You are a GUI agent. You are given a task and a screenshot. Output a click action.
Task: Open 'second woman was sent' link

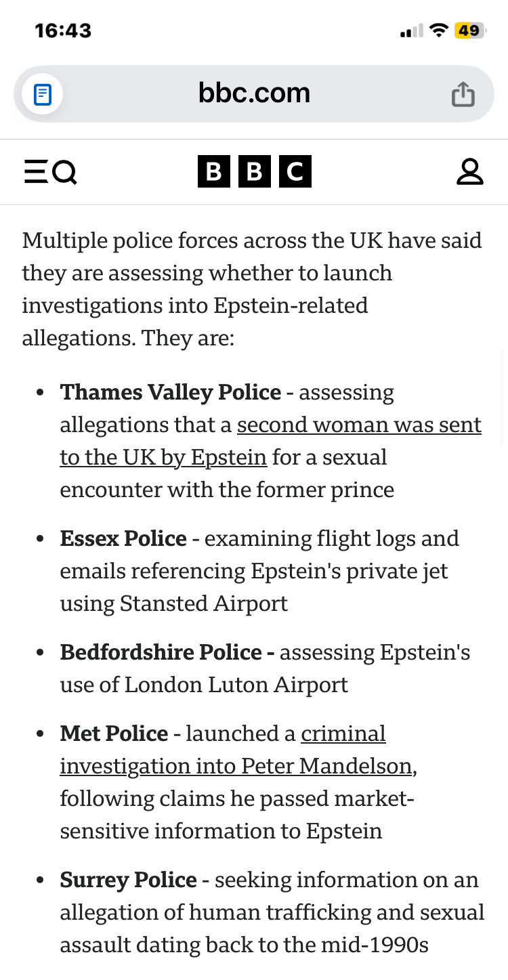click(359, 425)
